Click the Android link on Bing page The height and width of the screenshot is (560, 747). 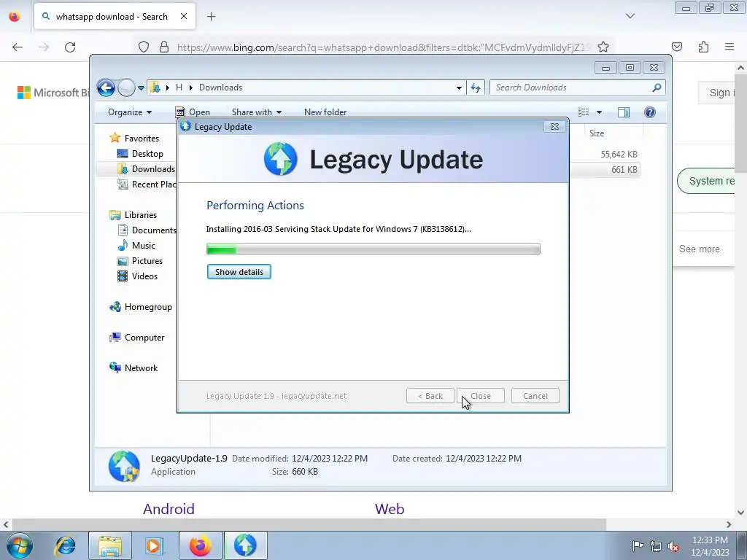[x=169, y=508]
